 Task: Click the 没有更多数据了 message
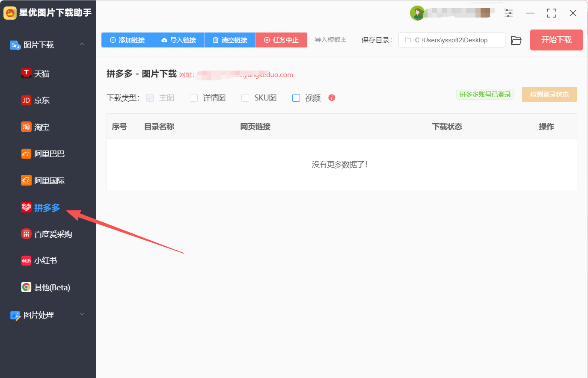340,165
